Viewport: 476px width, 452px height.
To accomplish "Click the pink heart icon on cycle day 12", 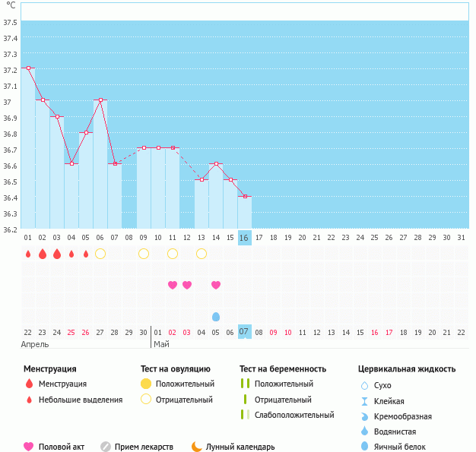I will (187, 285).
